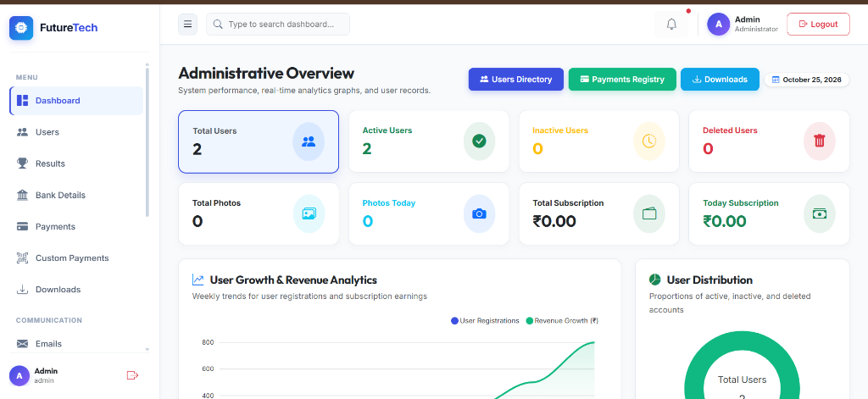868x399 pixels.
Task: Click the Today Subscription cash icon
Action: pos(820,213)
